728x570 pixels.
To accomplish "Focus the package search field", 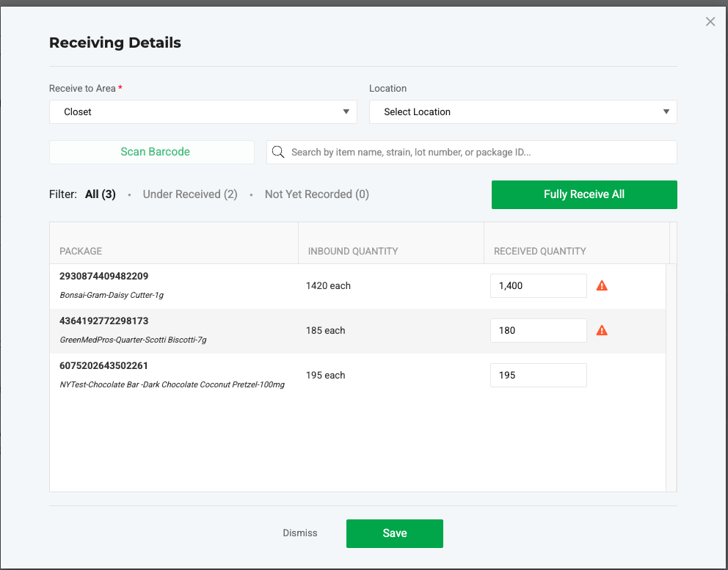I will (x=472, y=153).
